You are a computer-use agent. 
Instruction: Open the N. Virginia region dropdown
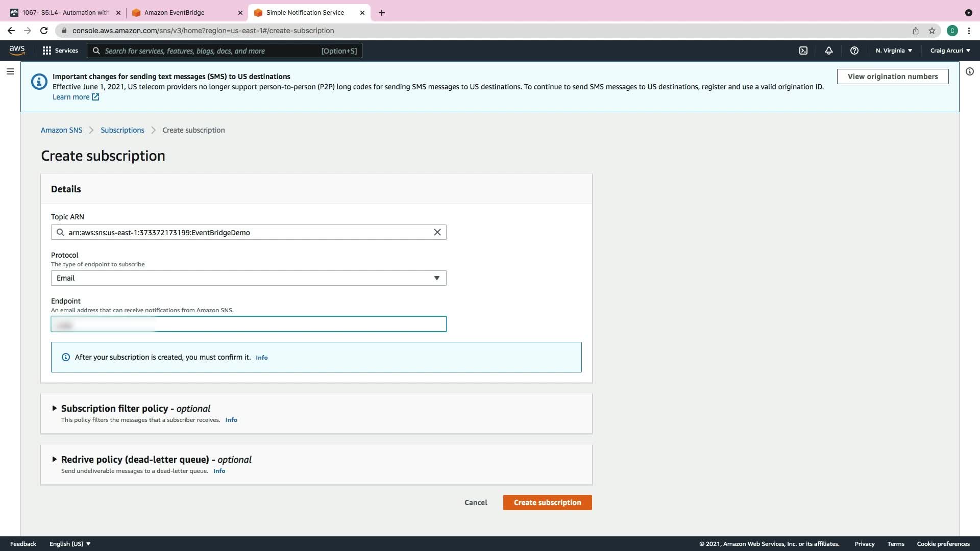(894, 51)
